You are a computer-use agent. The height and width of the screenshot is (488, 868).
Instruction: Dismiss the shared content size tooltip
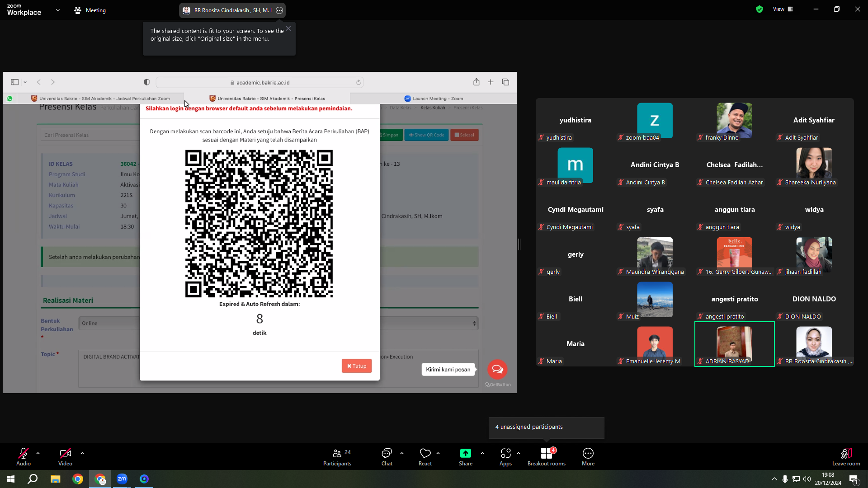(288, 28)
